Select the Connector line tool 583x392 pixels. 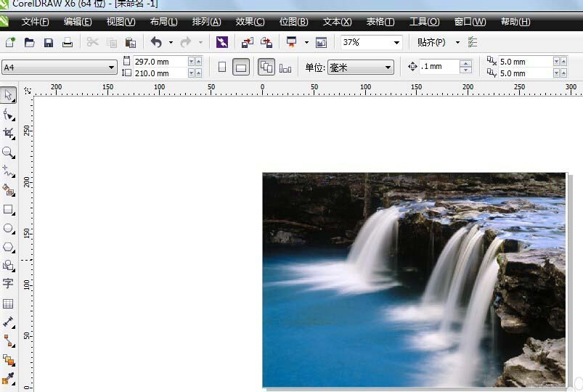(x=8, y=341)
